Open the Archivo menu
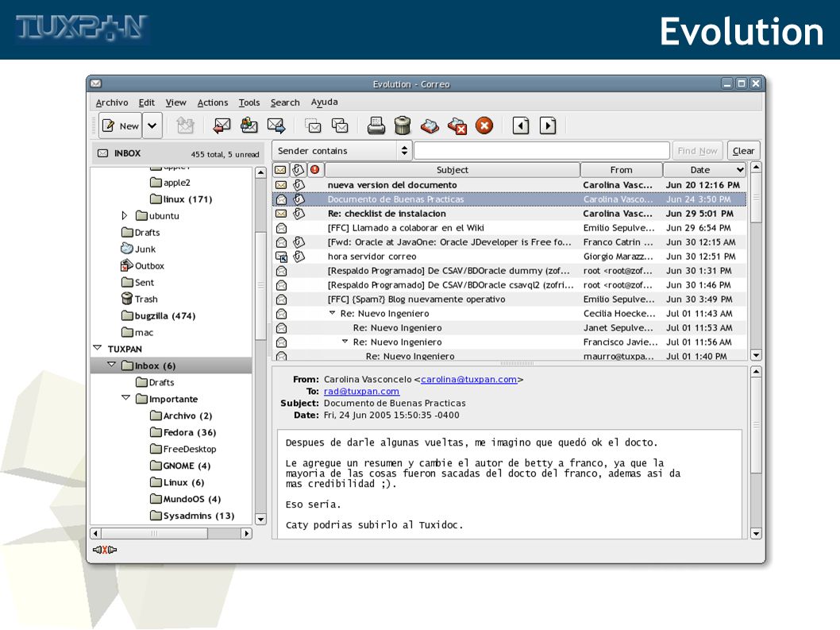This screenshot has width=840, height=630. [x=112, y=102]
